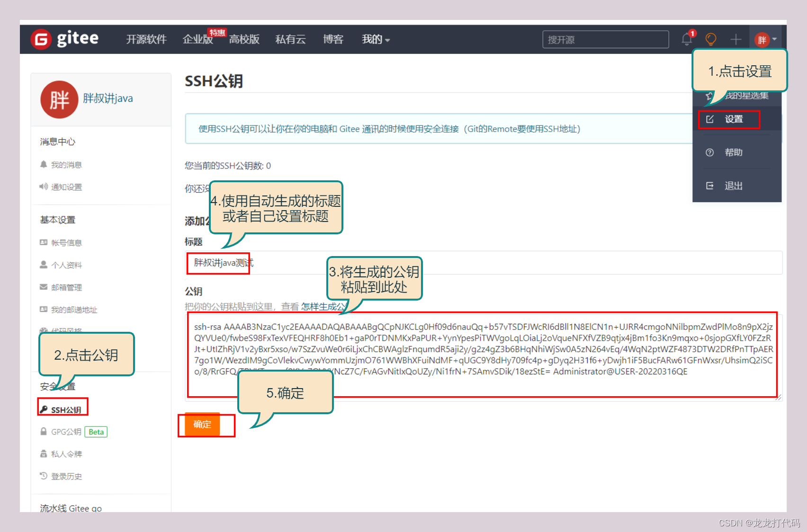The image size is (807, 532).
Task: Click the speaker icon beside 通知设置
Action: click(x=44, y=186)
